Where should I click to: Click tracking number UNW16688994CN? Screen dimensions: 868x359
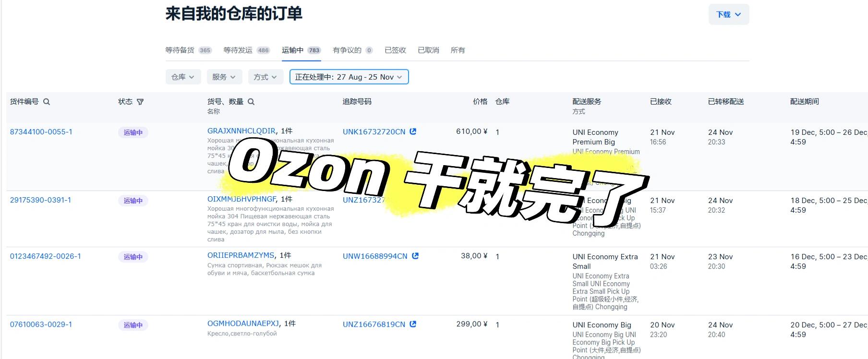(x=375, y=256)
